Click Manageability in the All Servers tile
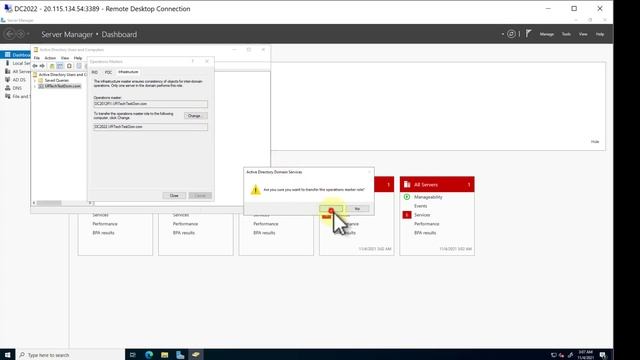Image resolution: width=640 pixels, height=360 pixels. click(428, 197)
